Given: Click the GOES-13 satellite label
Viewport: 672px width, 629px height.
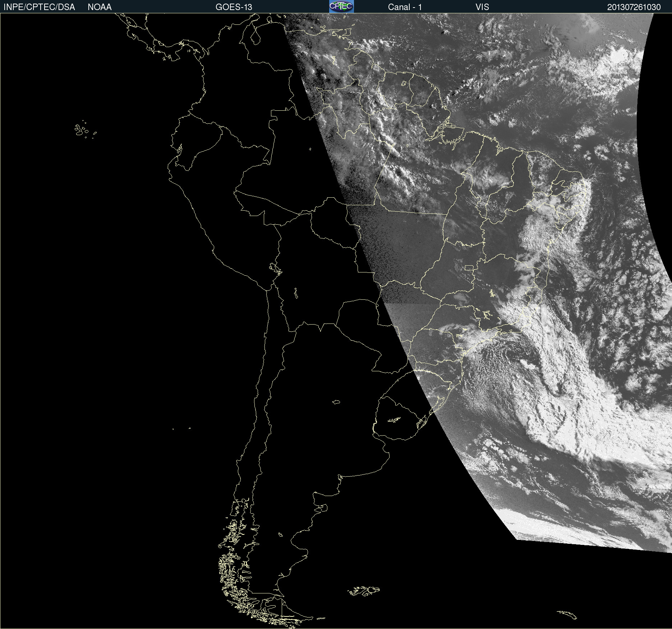Looking at the screenshot, I should click(x=234, y=7).
